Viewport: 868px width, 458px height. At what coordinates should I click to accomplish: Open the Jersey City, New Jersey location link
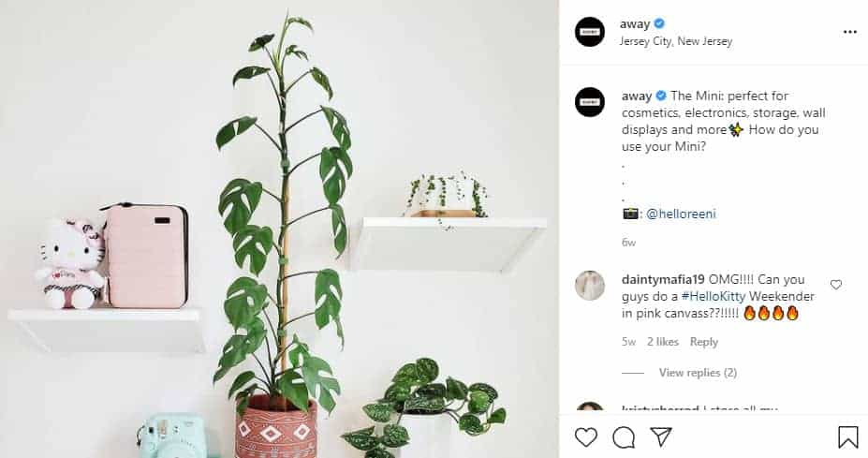coord(676,41)
